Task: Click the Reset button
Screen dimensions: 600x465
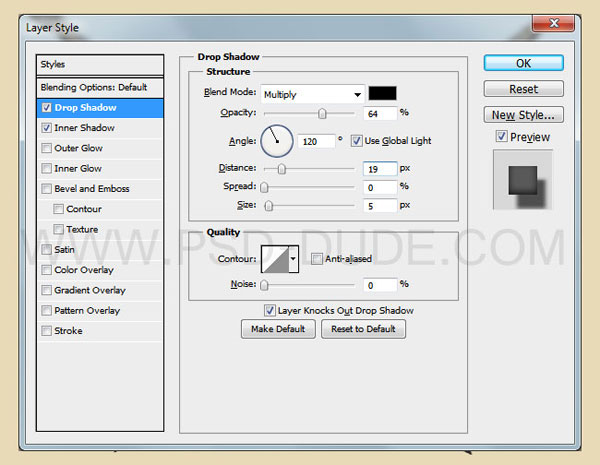Action: 523,89
